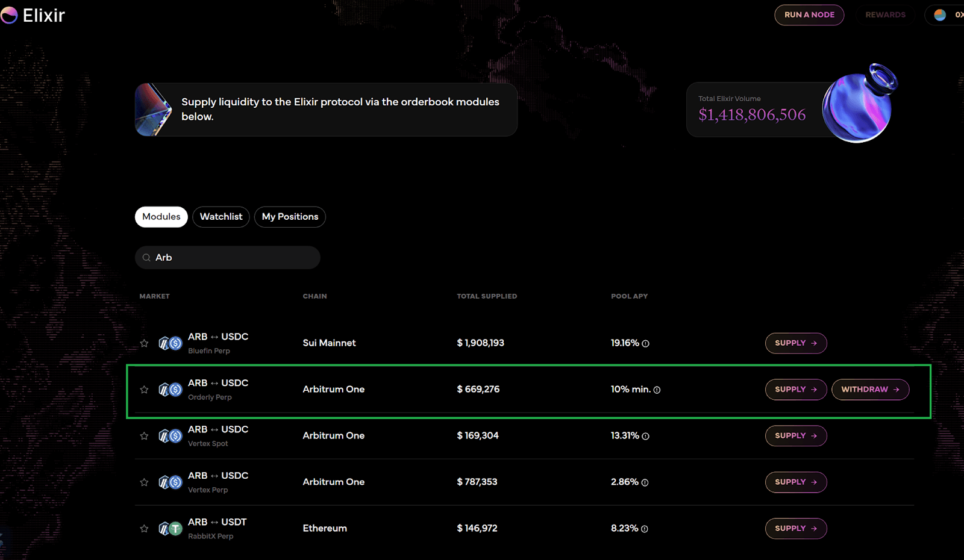Click the Ethereum chain cell

click(325, 529)
